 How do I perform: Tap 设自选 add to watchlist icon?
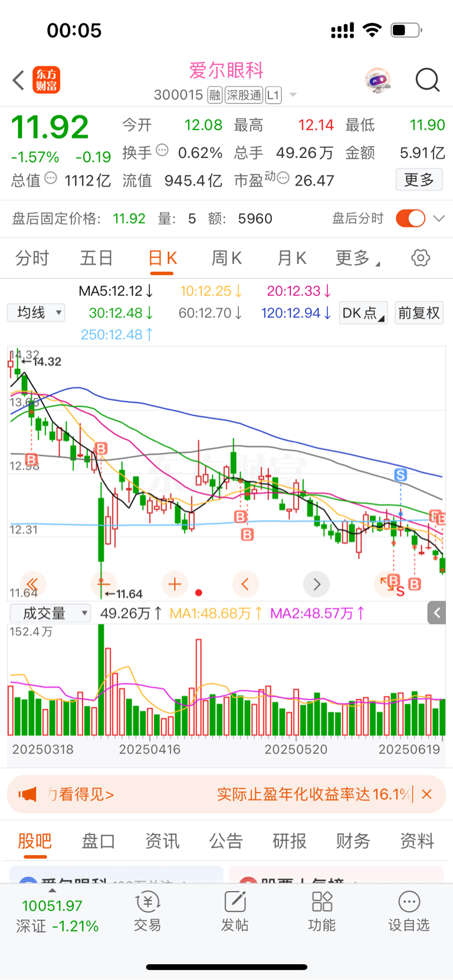[x=409, y=911]
